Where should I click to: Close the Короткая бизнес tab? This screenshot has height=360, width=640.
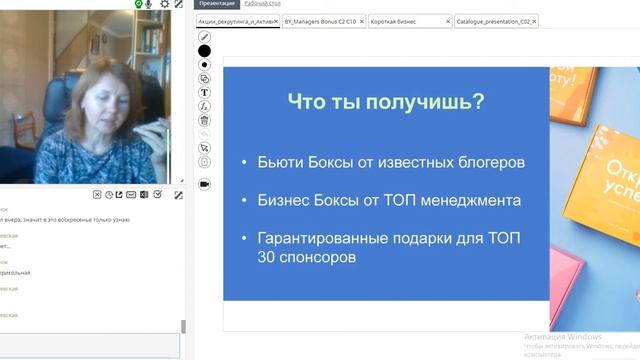(448, 22)
